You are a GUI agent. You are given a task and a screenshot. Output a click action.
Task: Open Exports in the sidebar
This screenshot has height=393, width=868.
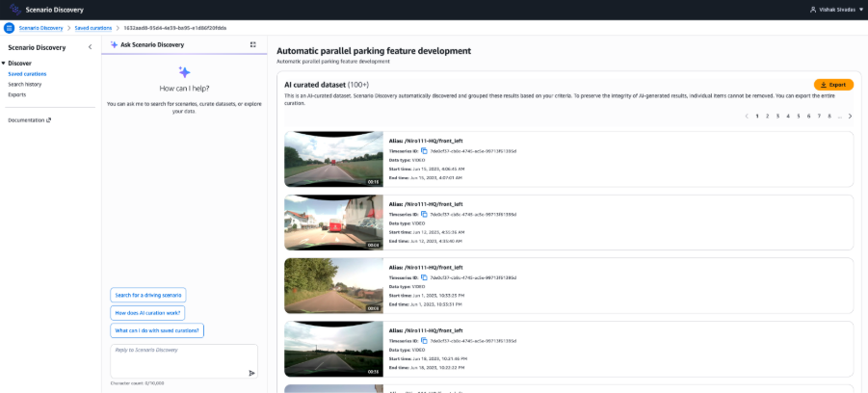16,94
